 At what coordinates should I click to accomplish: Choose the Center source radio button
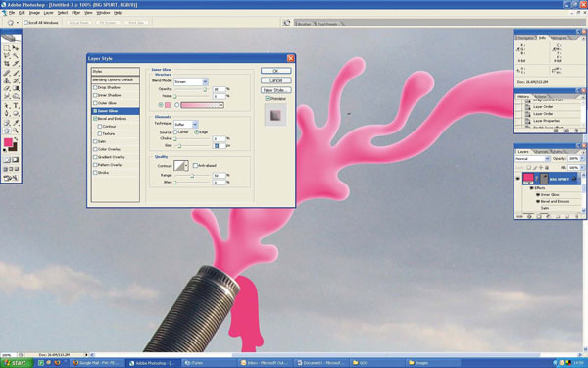coord(175,132)
